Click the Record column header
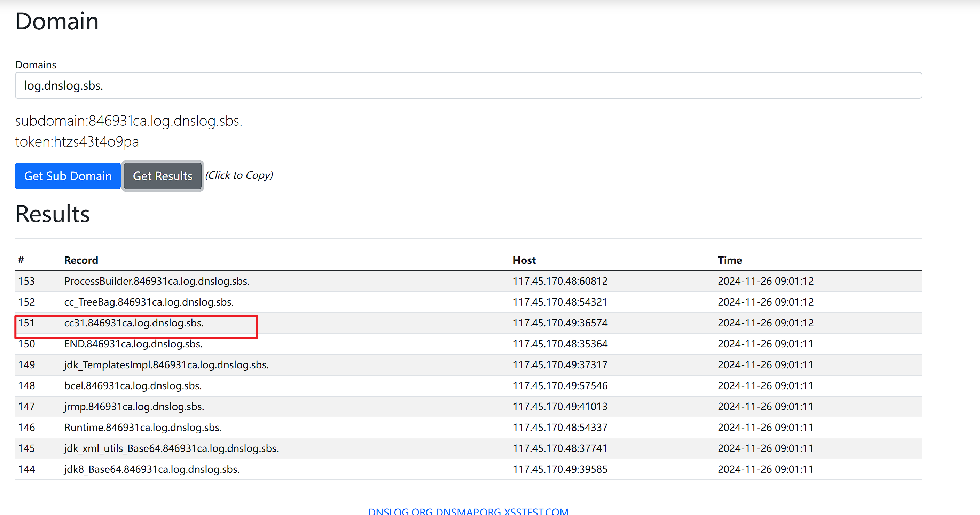Image resolution: width=980 pixels, height=515 pixels. click(81, 260)
